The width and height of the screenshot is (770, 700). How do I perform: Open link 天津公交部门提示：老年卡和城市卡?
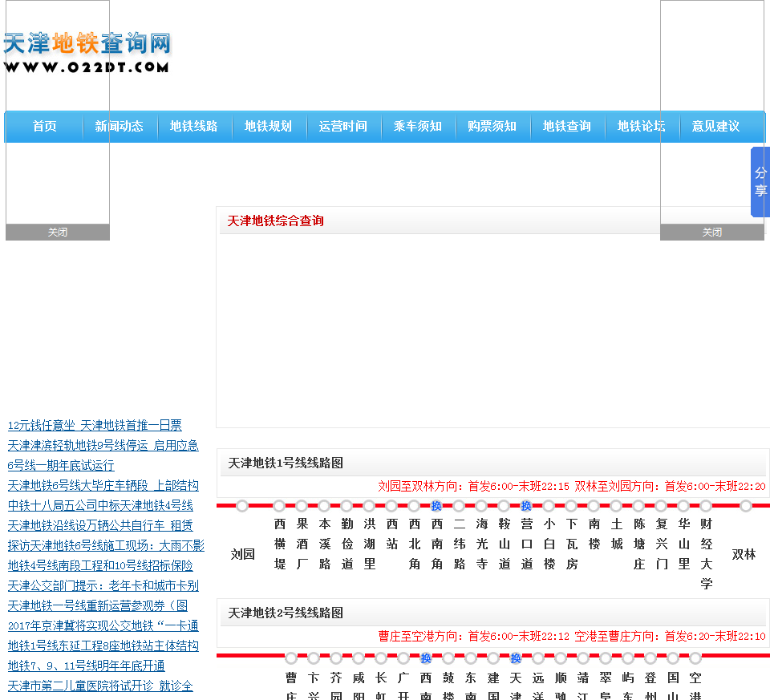click(x=103, y=586)
